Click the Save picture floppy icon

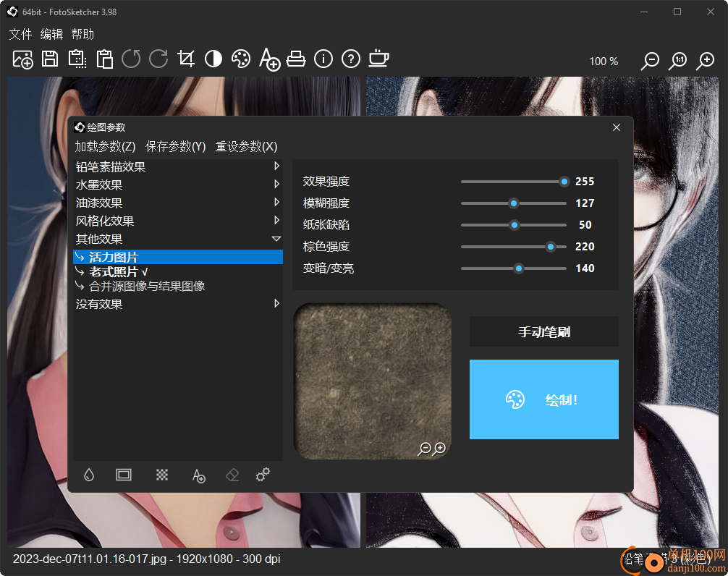(50, 59)
